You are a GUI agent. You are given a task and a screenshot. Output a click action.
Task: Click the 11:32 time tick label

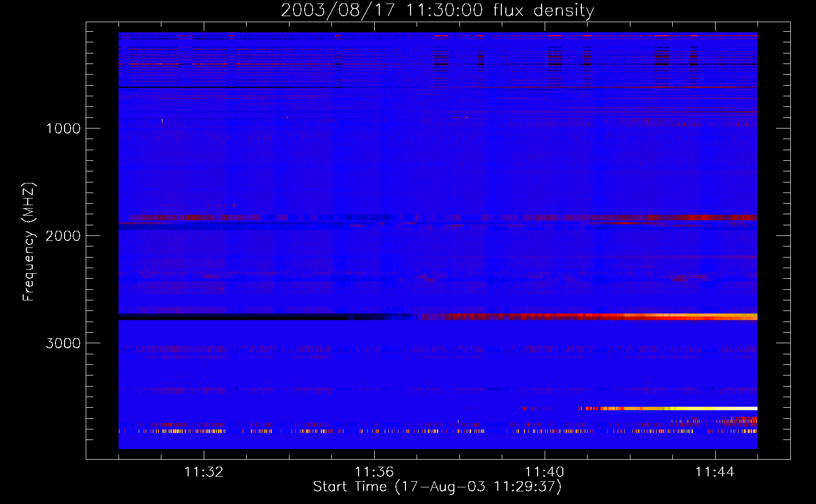[x=204, y=472]
